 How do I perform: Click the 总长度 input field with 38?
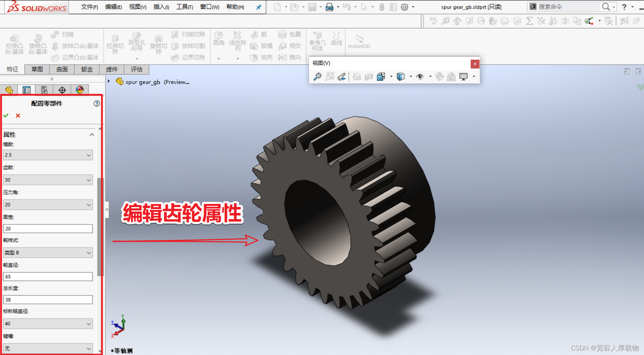48,300
